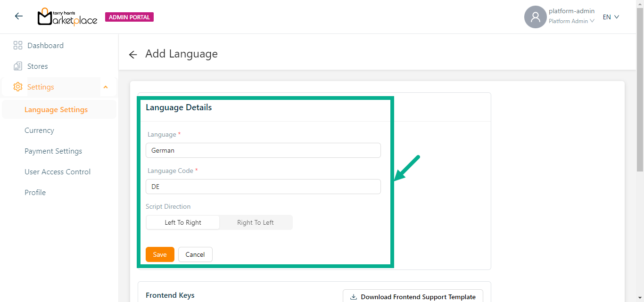The width and height of the screenshot is (644, 302).
Task: Click the Dashboard grid icon
Action: click(x=18, y=46)
